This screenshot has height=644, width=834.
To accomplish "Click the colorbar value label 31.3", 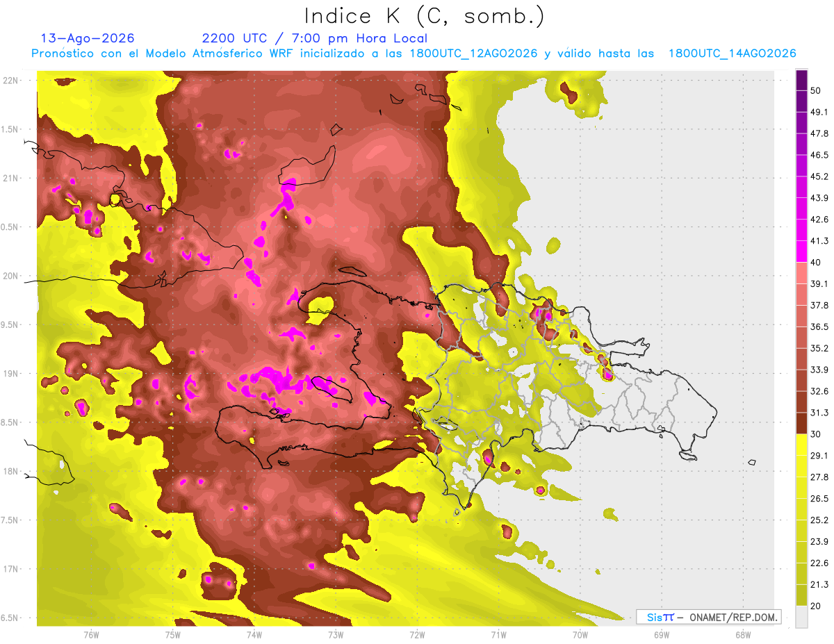I will (x=819, y=413).
